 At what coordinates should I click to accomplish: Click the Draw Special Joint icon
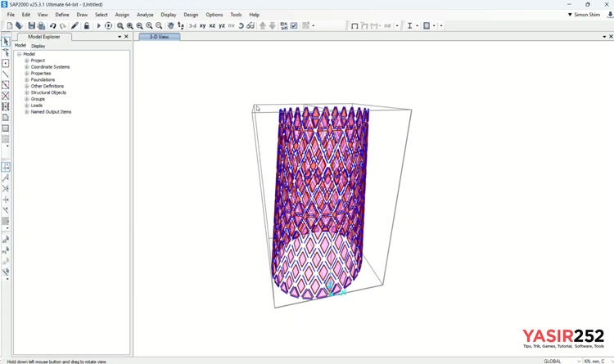[6, 63]
